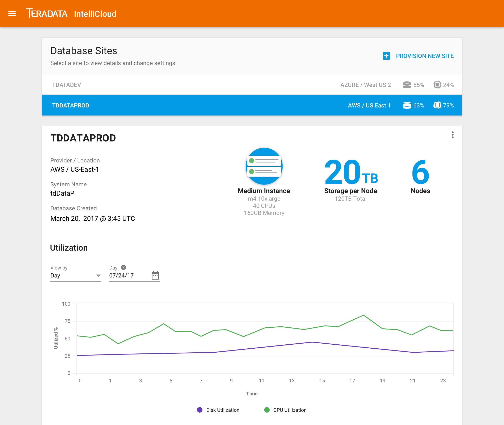Click the 'AZURE / West US 2' text

coord(365,85)
